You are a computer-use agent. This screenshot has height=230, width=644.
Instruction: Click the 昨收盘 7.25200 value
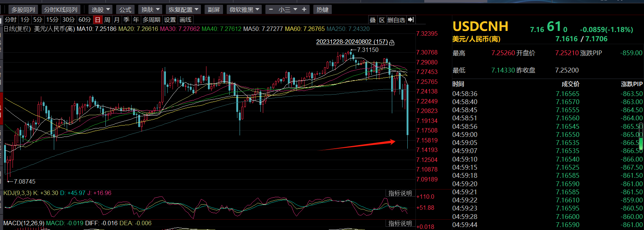(567, 70)
